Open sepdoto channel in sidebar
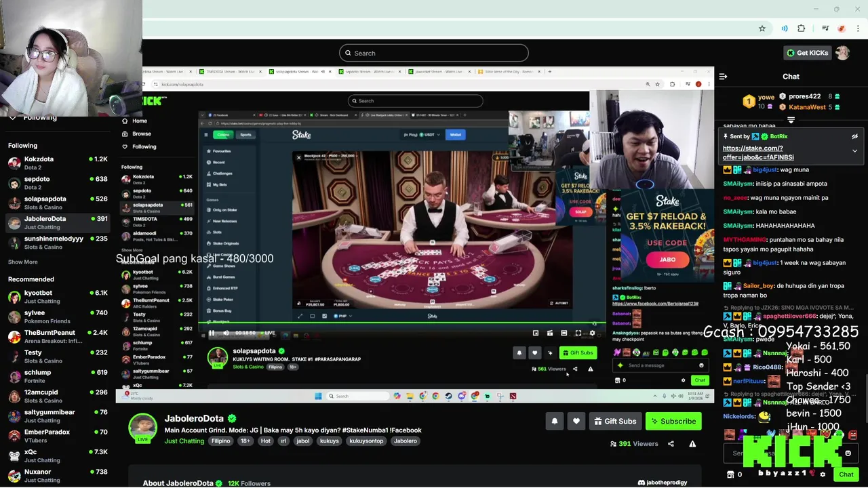Viewport: 868px width, 488px height. tap(58, 182)
